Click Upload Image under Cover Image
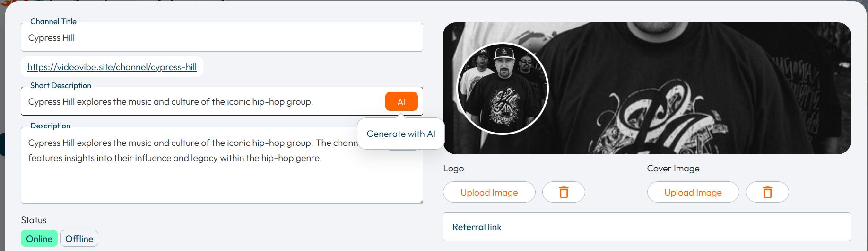This screenshot has height=251, width=868. click(693, 192)
